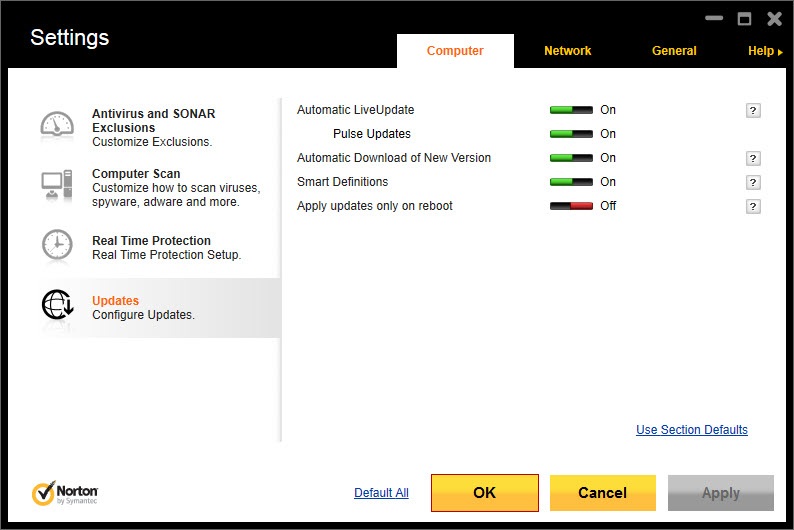Click the Real Time Protection clock icon
Image resolution: width=794 pixels, height=530 pixels.
(x=57, y=245)
